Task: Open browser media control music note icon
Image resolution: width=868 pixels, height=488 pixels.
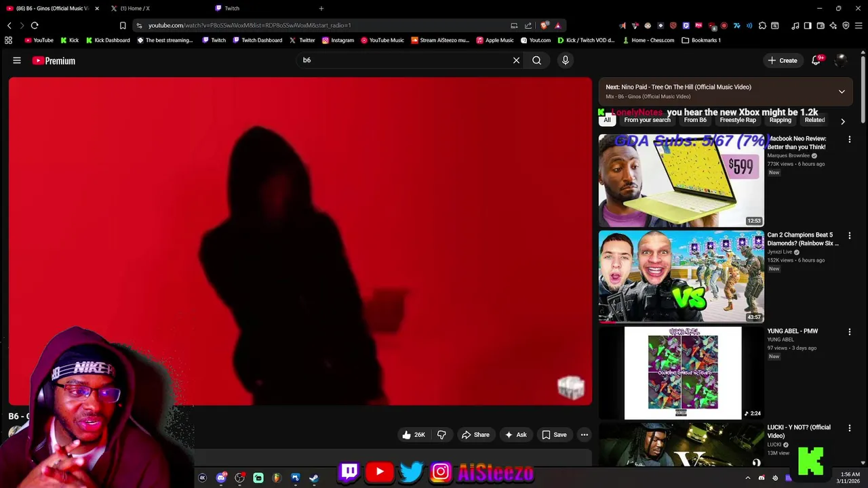Action: click(795, 25)
